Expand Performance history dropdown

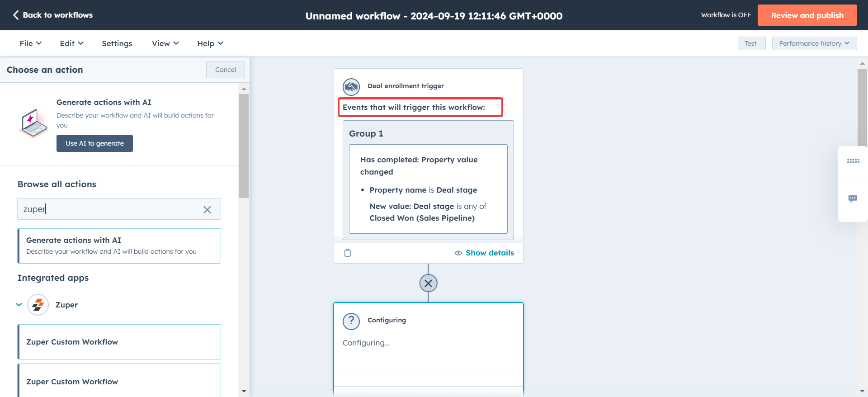pos(814,43)
